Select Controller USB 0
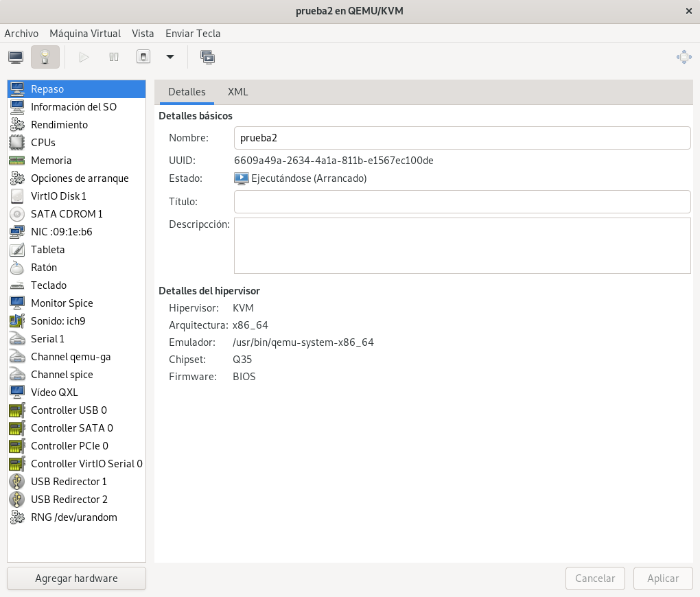Image resolution: width=700 pixels, height=597 pixels. pyautogui.click(x=76, y=410)
